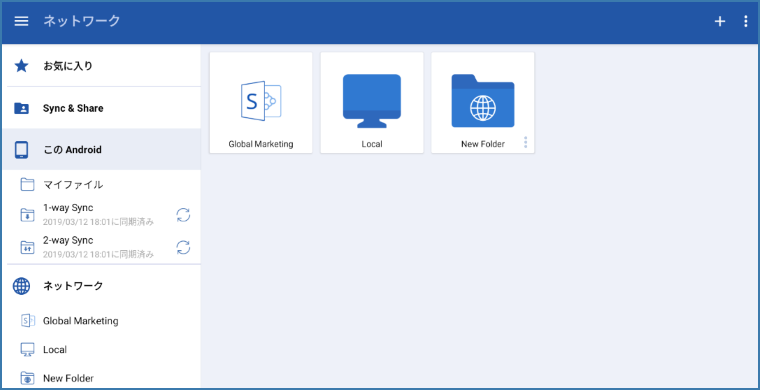760x390 pixels.
Task: Open the New Folder network tile
Action: [483, 103]
